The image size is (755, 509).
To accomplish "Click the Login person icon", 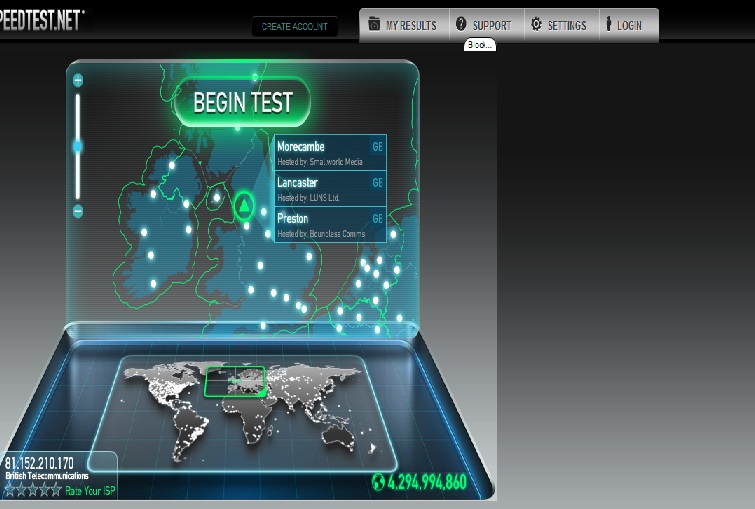I will click(608, 25).
